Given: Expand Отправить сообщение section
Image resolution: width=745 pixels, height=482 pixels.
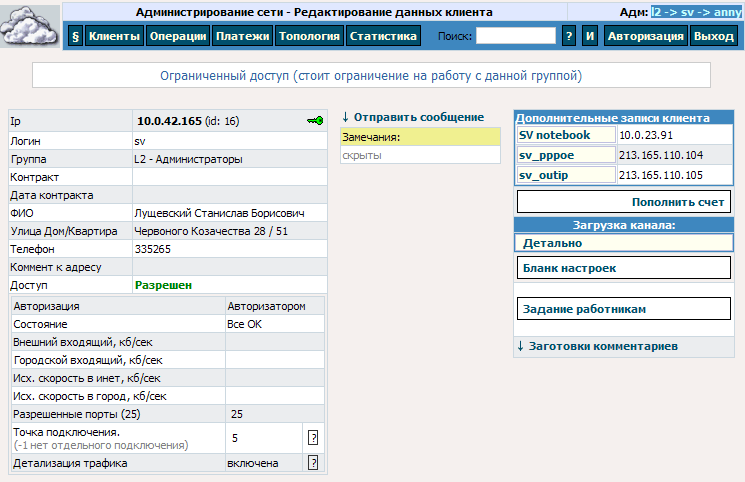Looking at the screenshot, I should [x=413, y=117].
